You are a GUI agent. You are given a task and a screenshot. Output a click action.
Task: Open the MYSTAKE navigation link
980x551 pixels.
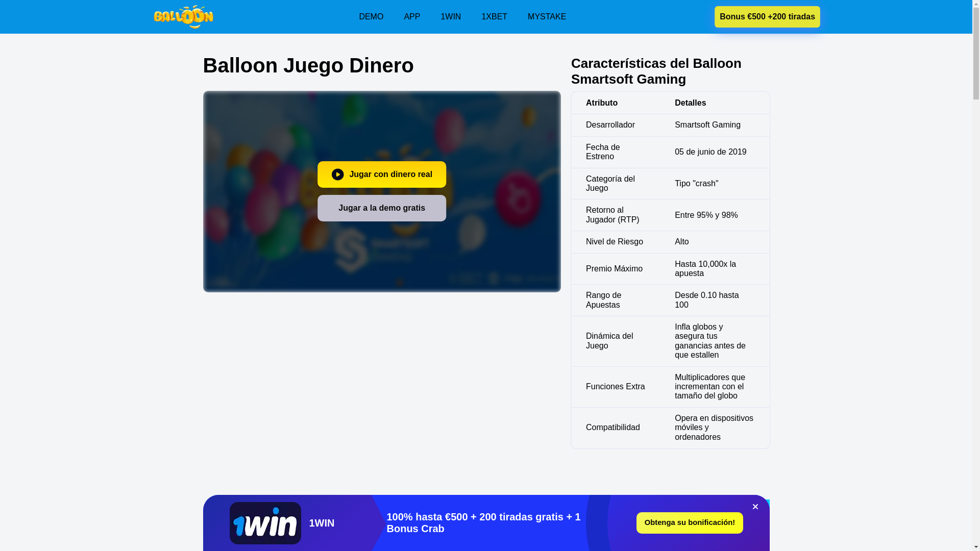(x=547, y=17)
